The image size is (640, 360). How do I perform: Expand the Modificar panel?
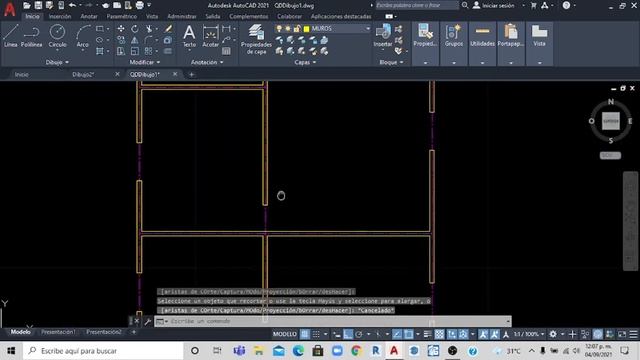point(145,62)
